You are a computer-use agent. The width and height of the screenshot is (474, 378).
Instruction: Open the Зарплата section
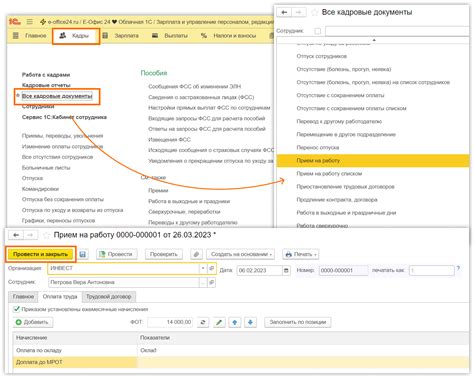tap(121, 36)
